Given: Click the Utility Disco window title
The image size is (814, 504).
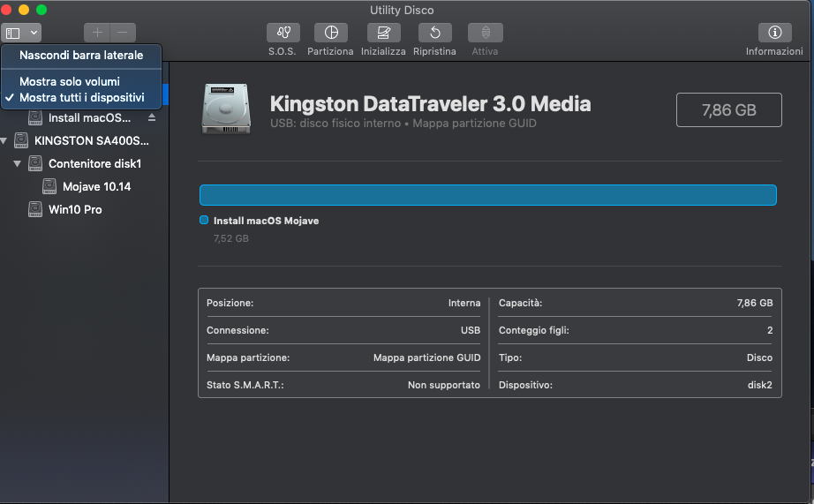Looking at the screenshot, I should click(x=402, y=11).
